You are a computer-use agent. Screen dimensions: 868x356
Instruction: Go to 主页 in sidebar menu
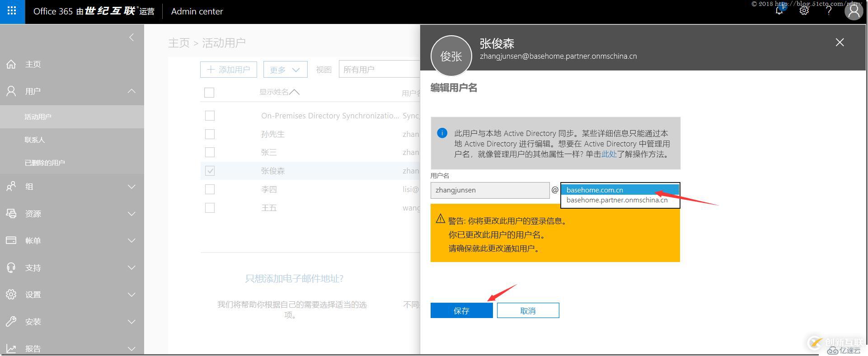pos(33,64)
